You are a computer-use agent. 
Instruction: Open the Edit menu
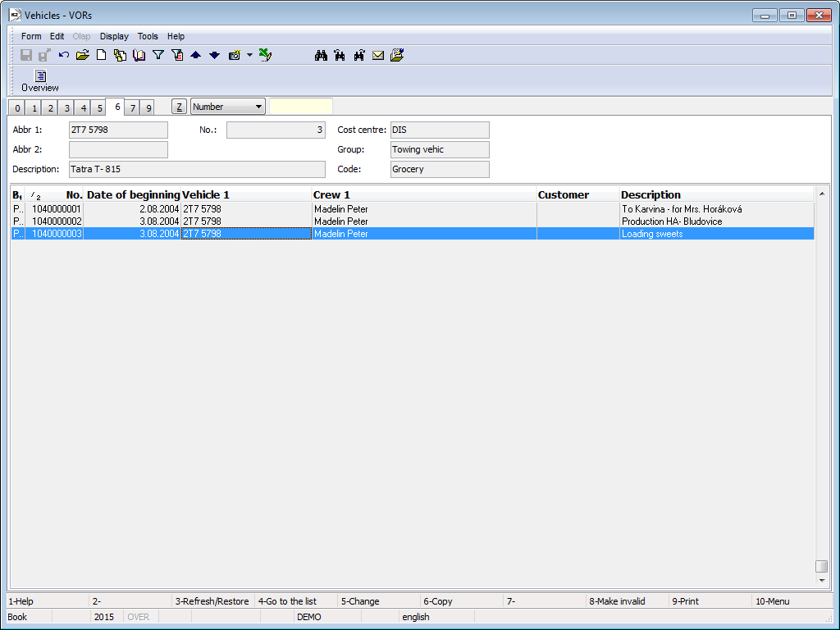57,36
